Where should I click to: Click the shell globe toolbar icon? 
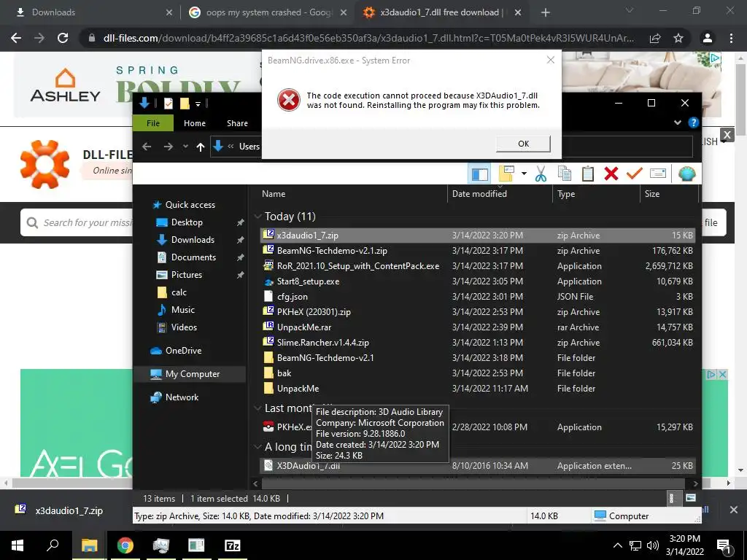click(x=686, y=174)
